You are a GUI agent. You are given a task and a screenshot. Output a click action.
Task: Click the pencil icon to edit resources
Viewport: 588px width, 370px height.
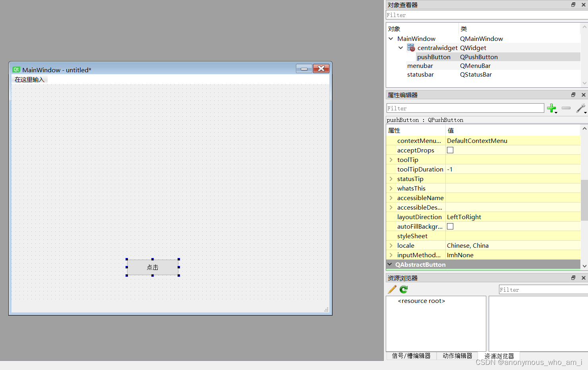(391, 289)
